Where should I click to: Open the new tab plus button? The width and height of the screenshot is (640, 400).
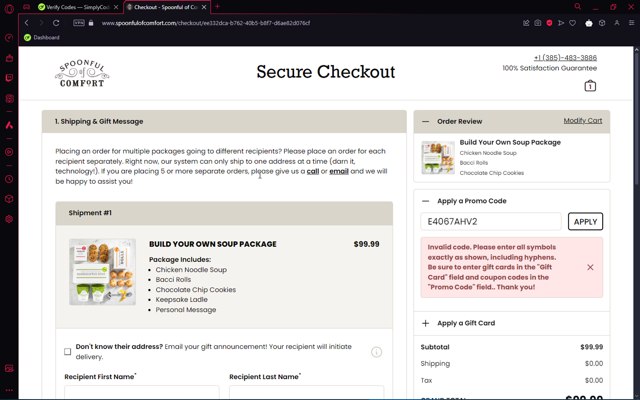click(217, 6)
